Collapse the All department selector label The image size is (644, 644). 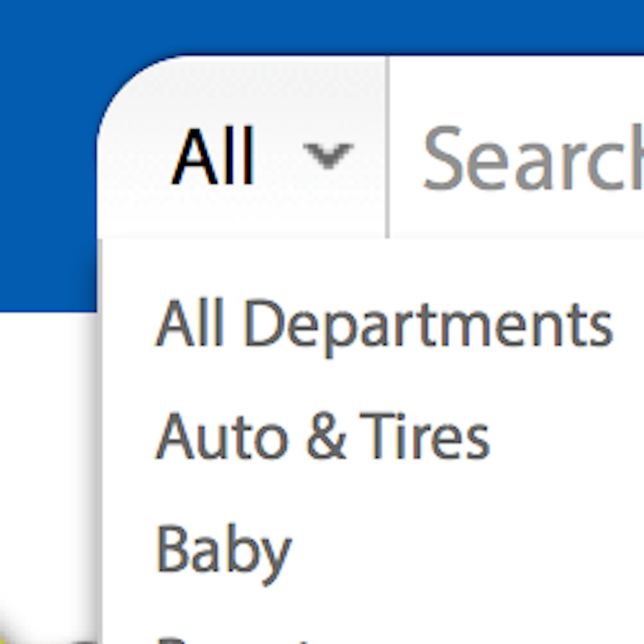[213, 155]
